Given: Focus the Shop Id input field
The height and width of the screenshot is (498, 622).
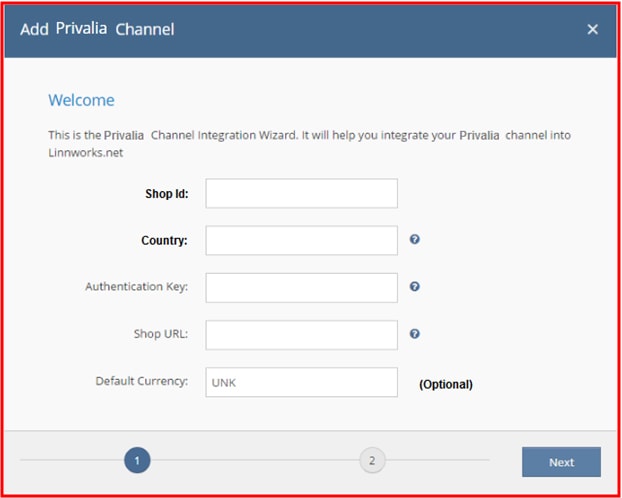Looking at the screenshot, I should (301, 193).
